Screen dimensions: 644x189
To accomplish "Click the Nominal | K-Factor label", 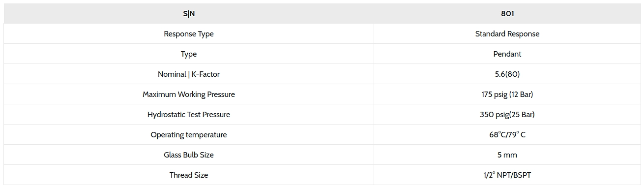I will click(189, 74).
